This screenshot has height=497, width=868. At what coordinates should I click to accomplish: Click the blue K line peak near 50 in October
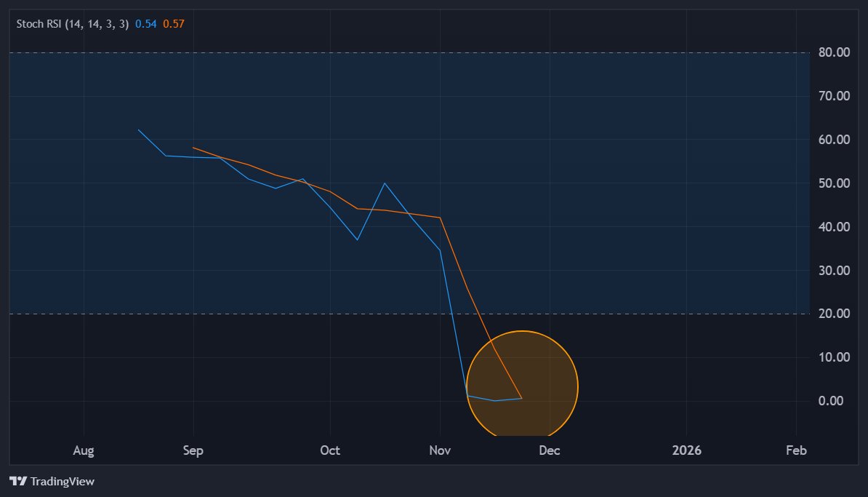385,183
